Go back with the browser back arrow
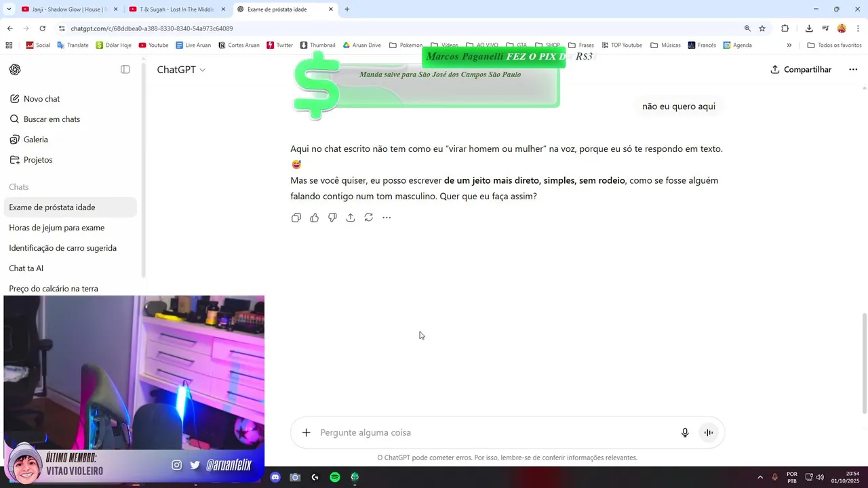Image resolution: width=868 pixels, height=488 pixels. click(x=9, y=28)
